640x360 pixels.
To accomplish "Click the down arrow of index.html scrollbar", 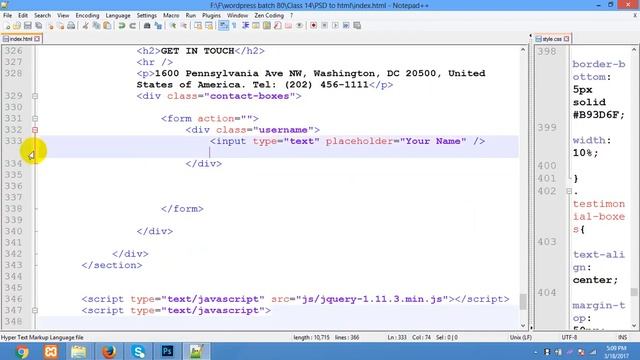I will pos(523,326).
